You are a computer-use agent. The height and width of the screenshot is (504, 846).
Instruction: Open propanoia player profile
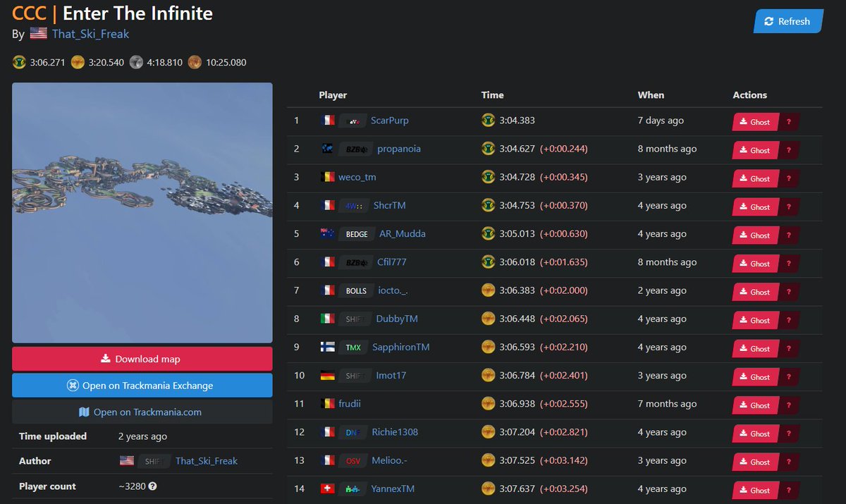click(399, 149)
